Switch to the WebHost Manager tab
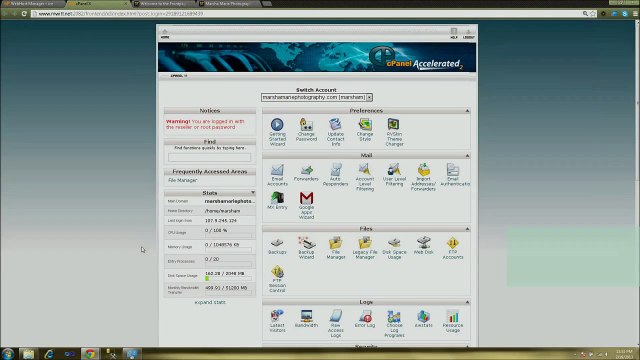 (x=33, y=3)
